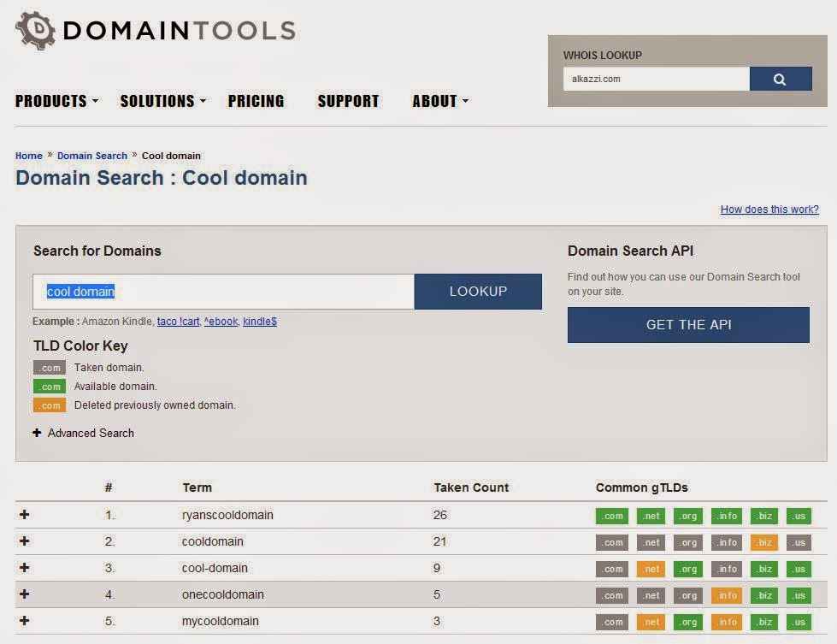
Task: Click the green available domain color swatch
Action: [x=48, y=386]
